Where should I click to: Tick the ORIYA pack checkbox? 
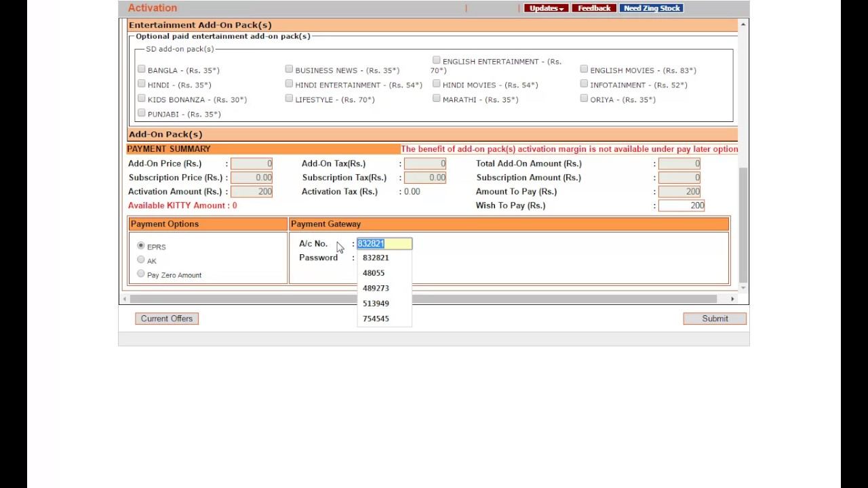(584, 98)
